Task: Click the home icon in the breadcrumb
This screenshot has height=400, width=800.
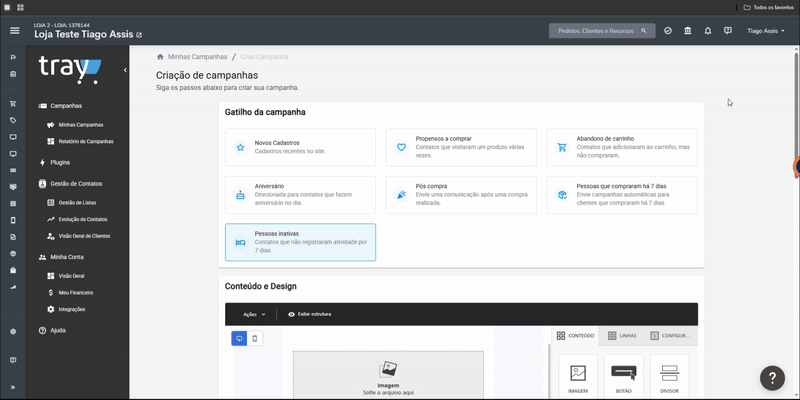Action: (x=160, y=57)
